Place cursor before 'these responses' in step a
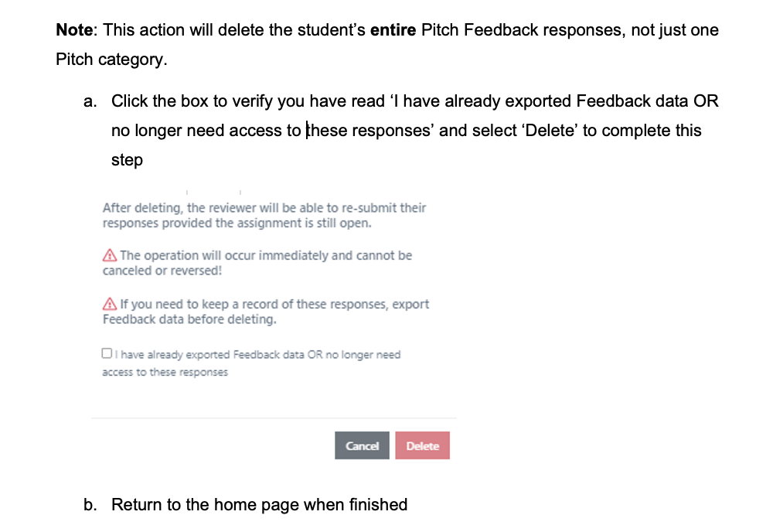Image resolution: width=773 pixels, height=532 pixels. 307,131
